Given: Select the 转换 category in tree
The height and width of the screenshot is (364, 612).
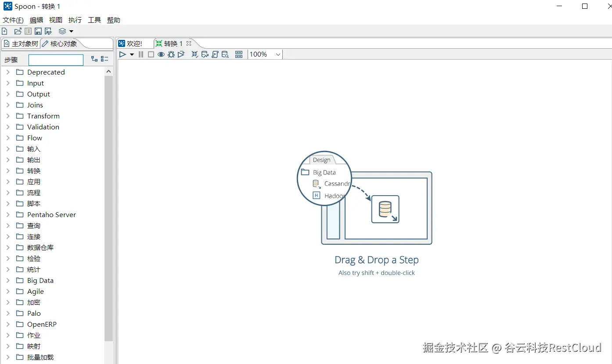Looking at the screenshot, I should (34, 171).
